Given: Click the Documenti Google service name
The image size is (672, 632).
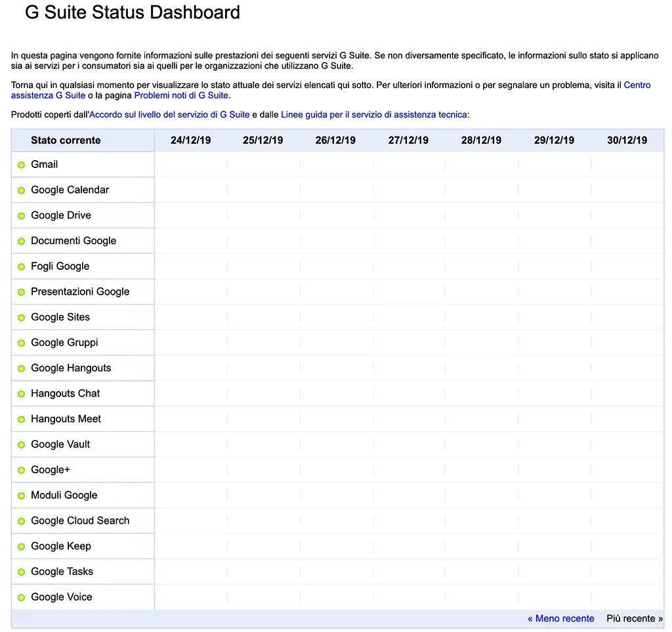Looking at the screenshot, I should pyautogui.click(x=73, y=241).
